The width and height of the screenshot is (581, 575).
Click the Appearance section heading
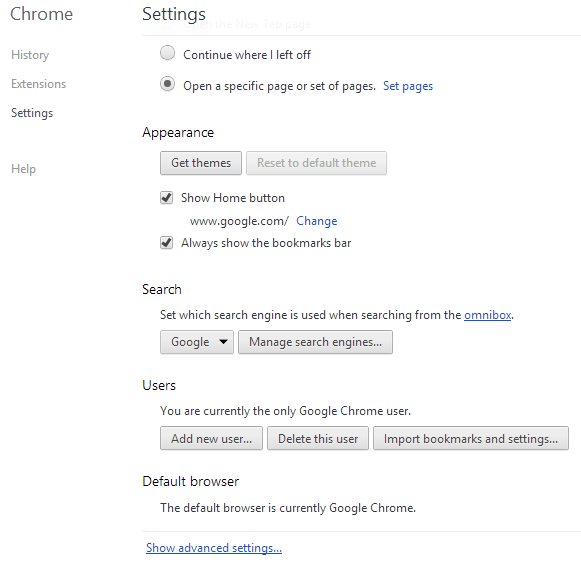coord(178,133)
